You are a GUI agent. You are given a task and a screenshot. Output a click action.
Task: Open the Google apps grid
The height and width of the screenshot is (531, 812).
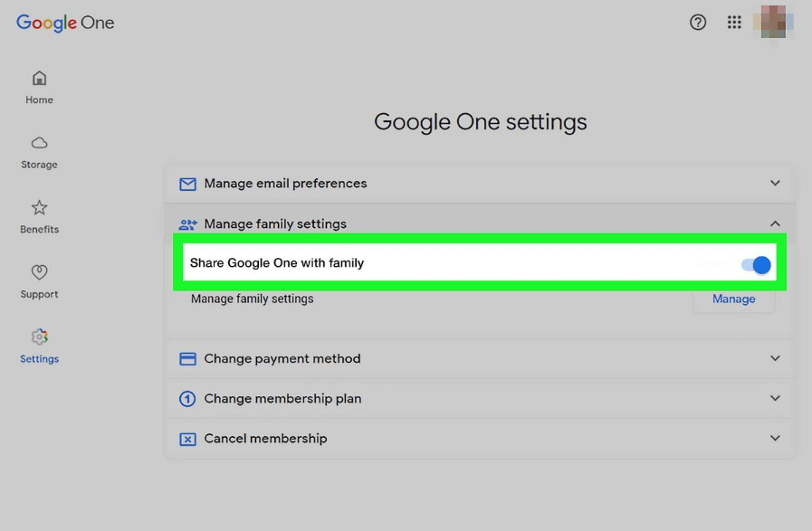tap(734, 23)
